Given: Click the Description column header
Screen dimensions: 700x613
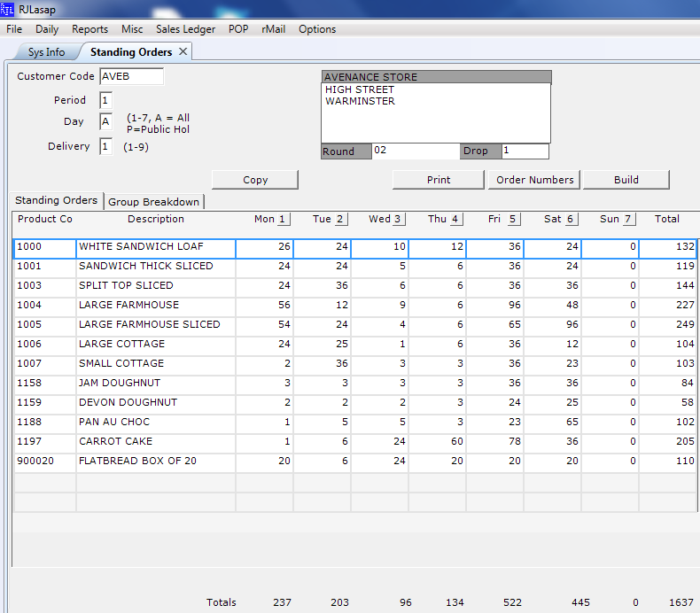Looking at the screenshot, I should [x=156, y=219].
